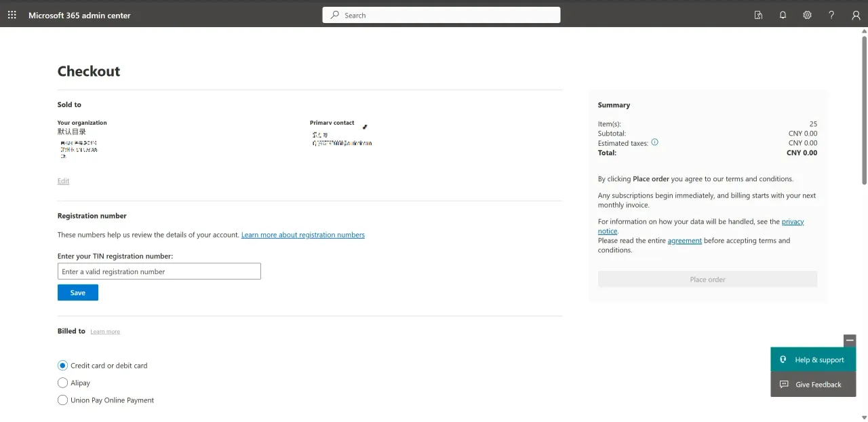Open the agreement link in Summary

coord(685,241)
